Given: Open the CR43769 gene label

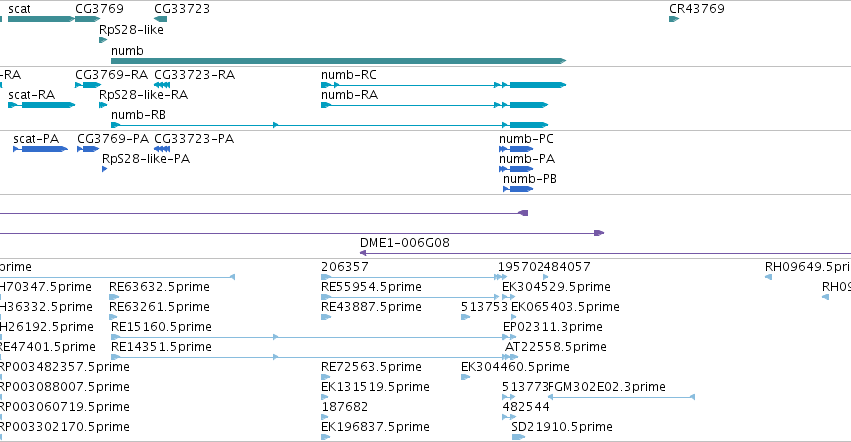Looking at the screenshot, I should pos(697,9).
